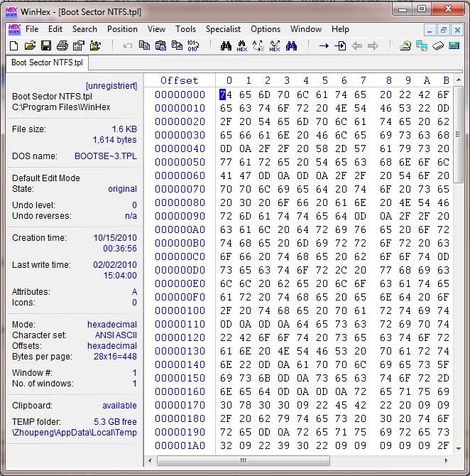Open the calculator icon in the toolbar
The image size is (470, 476).
click(x=453, y=46)
